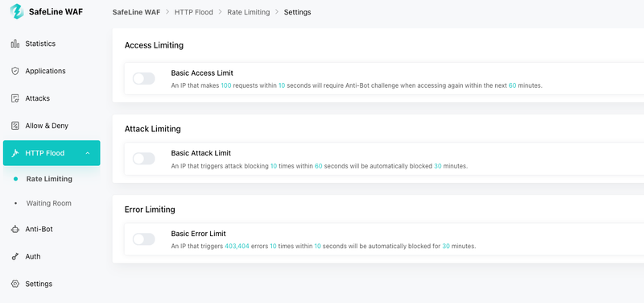Toggle the Basic Error Limit switch

tap(144, 239)
